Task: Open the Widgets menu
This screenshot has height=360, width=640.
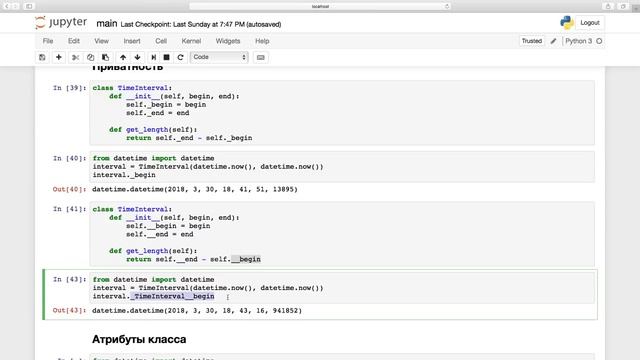Action: click(228, 41)
